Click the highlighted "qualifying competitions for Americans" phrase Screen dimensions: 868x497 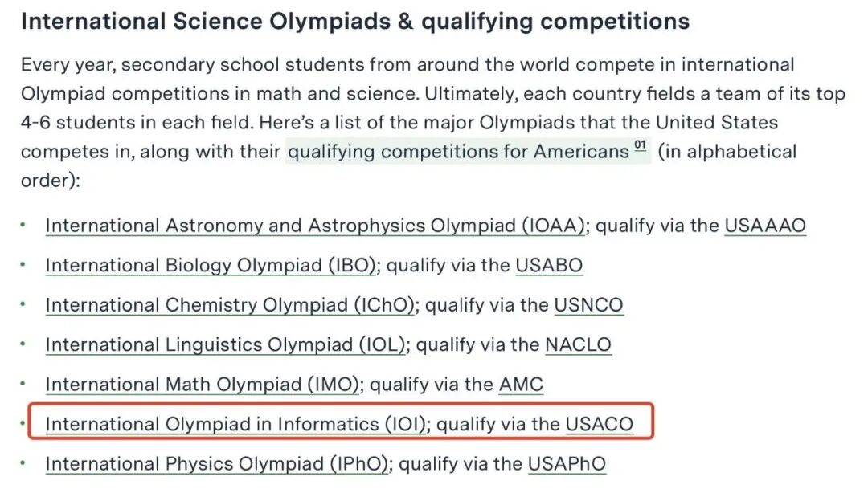point(458,152)
